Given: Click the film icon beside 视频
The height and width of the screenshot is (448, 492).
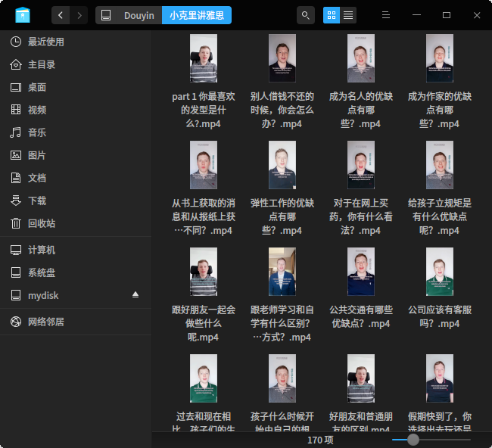Looking at the screenshot, I should coord(16,110).
